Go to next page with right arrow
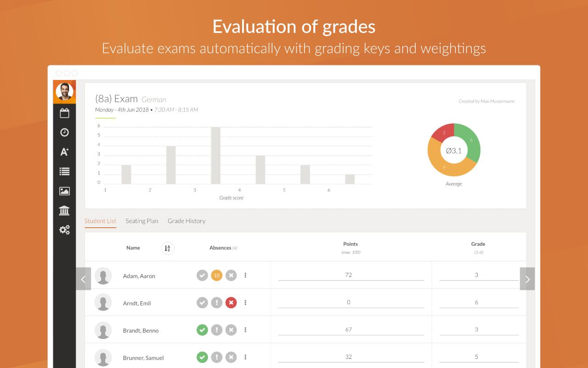This screenshot has height=368, width=588. [x=527, y=279]
